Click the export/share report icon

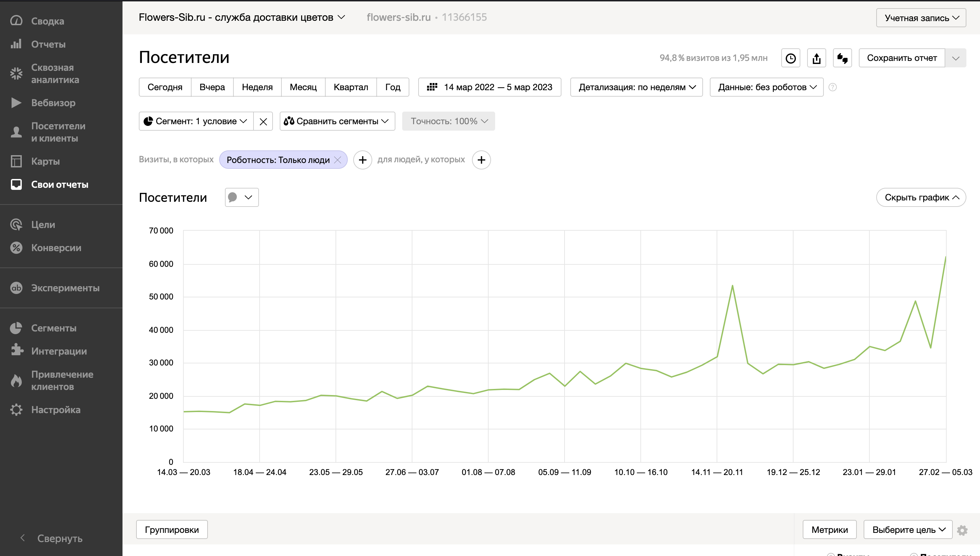click(816, 58)
